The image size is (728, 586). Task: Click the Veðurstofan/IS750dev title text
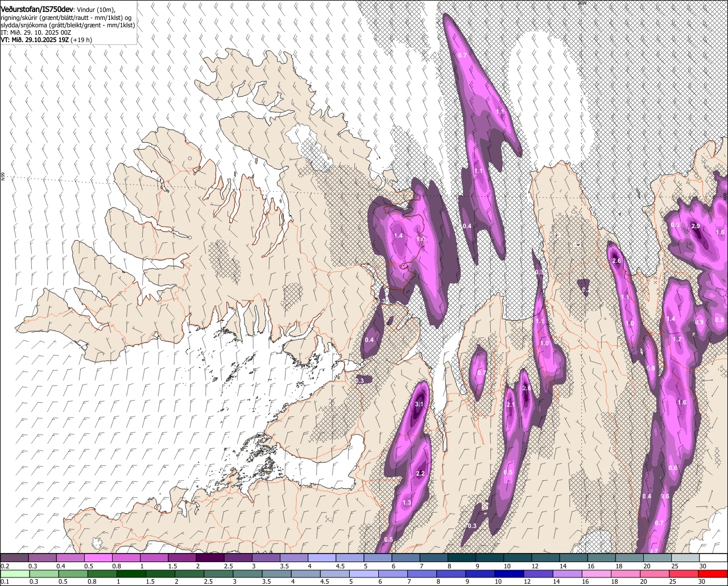[37, 9]
